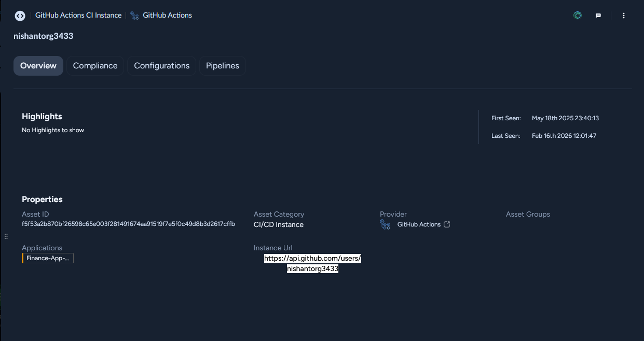This screenshot has width=644, height=341.
Task: Click the GitHub Actions CI Instance breadcrumb
Action: [78, 16]
